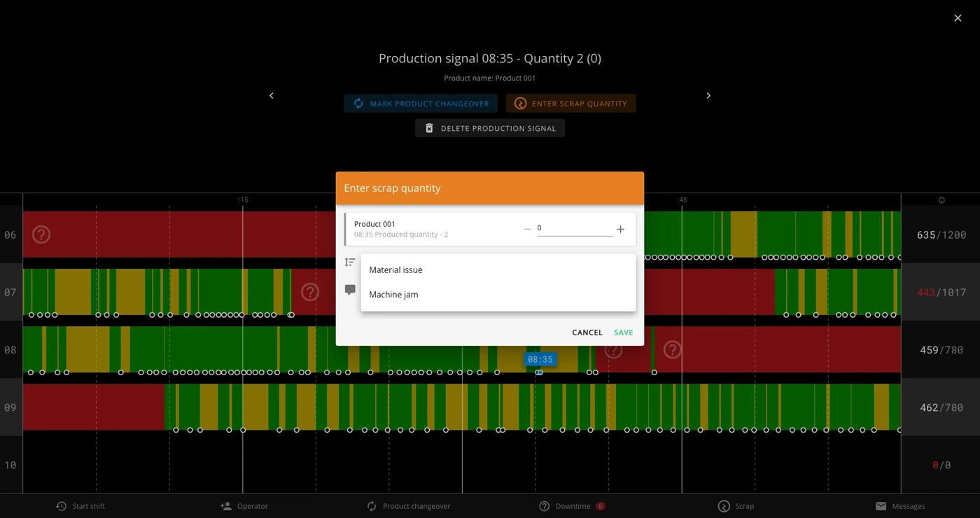This screenshot has height=518, width=980.
Task: Open Scrap in bottom bar
Action: pyautogui.click(x=736, y=506)
